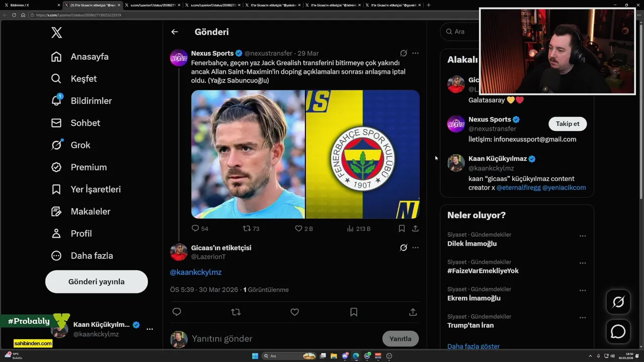Click Daha fazla göster link

pos(473,346)
